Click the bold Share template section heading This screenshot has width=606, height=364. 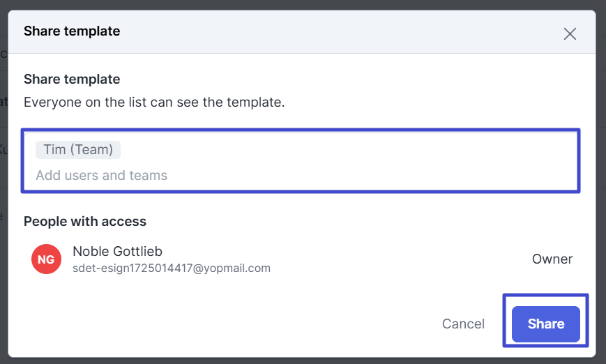click(x=72, y=79)
